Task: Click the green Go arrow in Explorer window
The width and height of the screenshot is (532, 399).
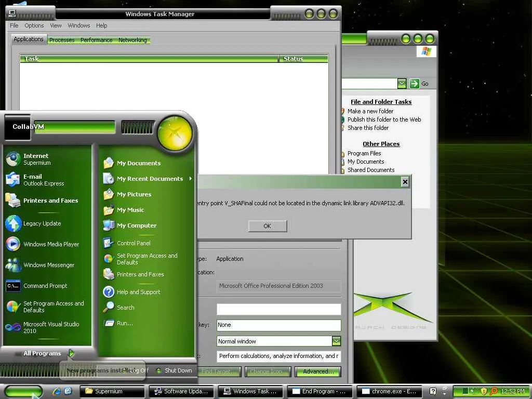Action: 414,84
